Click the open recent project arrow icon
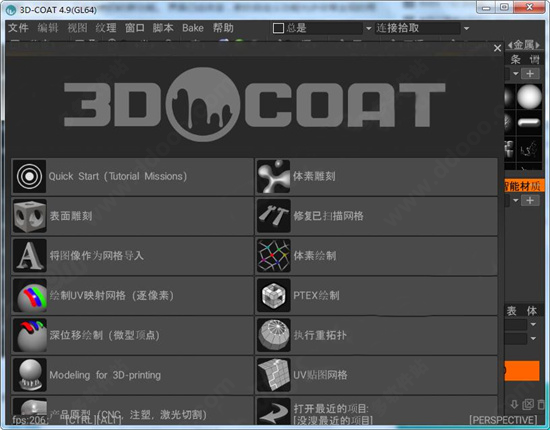Image resolution: width=550 pixels, height=430 pixels. 274,411
